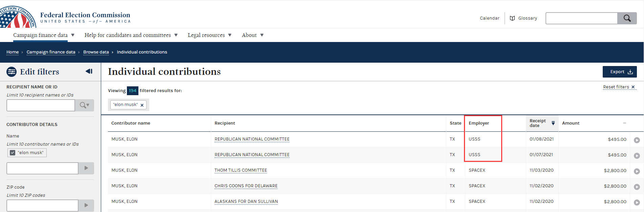Viewport: 644px width, 212px height.
Task: Click the Recipient column header
Action: tap(225, 123)
